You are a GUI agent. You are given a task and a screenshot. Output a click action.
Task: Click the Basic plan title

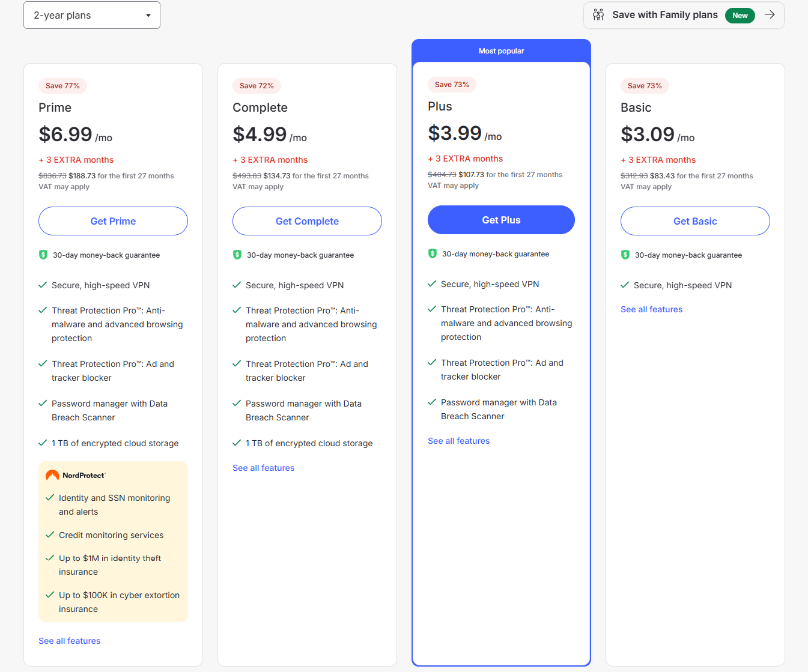pos(636,107)
